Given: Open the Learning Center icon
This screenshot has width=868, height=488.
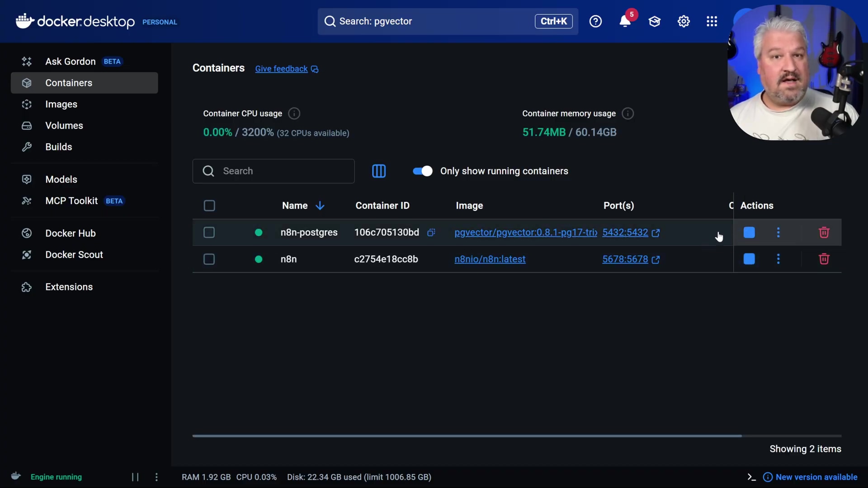Looking at the screenshot, I should [654, 21].
